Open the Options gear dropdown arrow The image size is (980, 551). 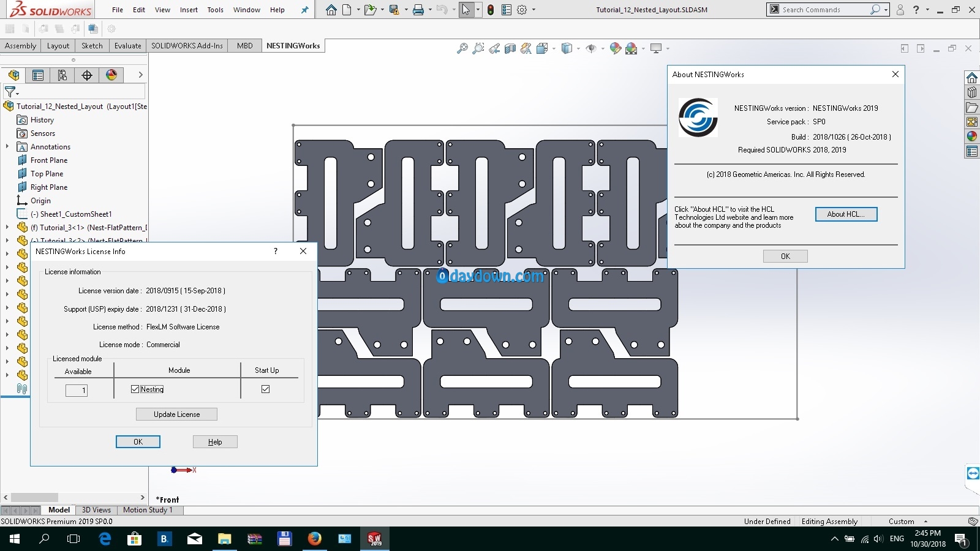pyautogui.click(x=533, y=10)
